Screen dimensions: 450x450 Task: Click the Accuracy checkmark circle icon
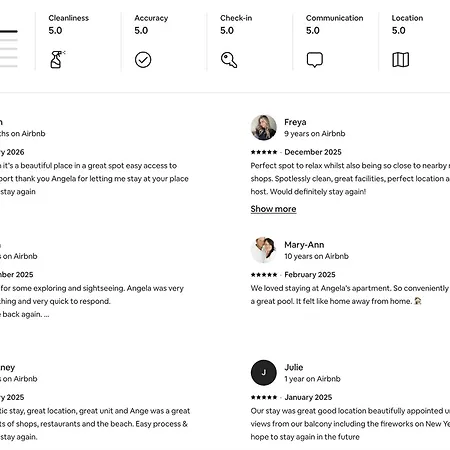(x=143, y=60)
